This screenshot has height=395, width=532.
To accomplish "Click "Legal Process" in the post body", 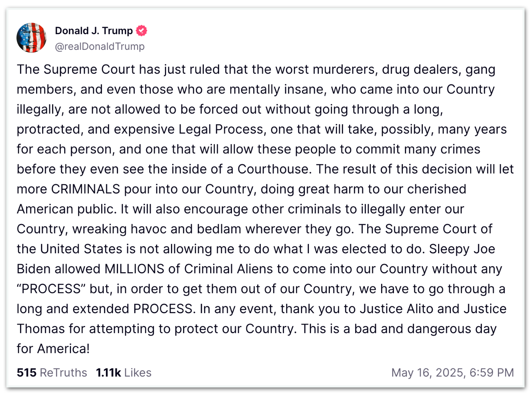I will click(221, 129).
